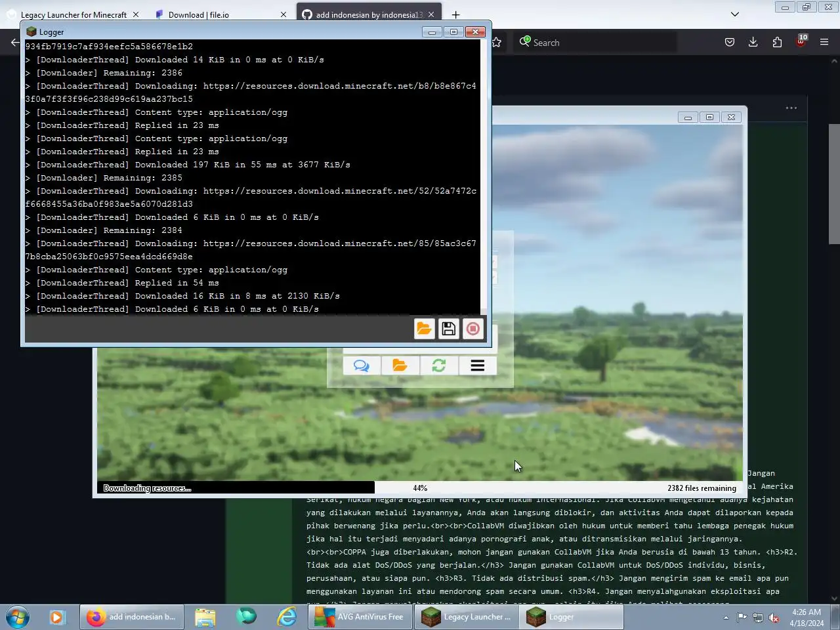Viewport: 840px width, 630px height.
Task: Open the list all tabs chevron
Action: [x=735, y=14]
